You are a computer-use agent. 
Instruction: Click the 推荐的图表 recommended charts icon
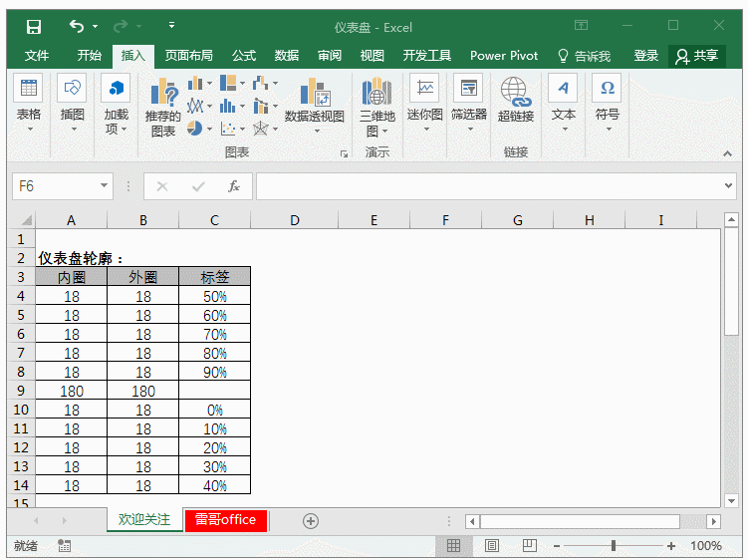[163, 93]
